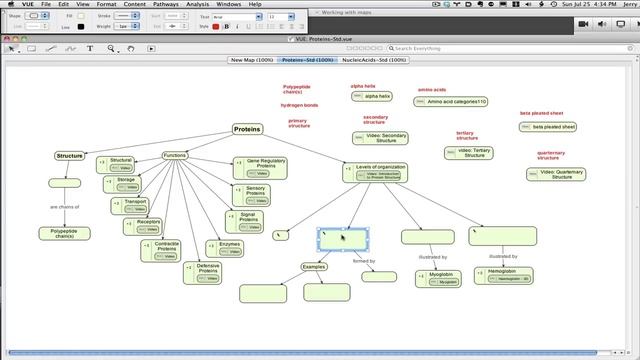This screenshot has height=360, width=640.
Task: Open the font family dropdown
Action: tap(237, 17)
